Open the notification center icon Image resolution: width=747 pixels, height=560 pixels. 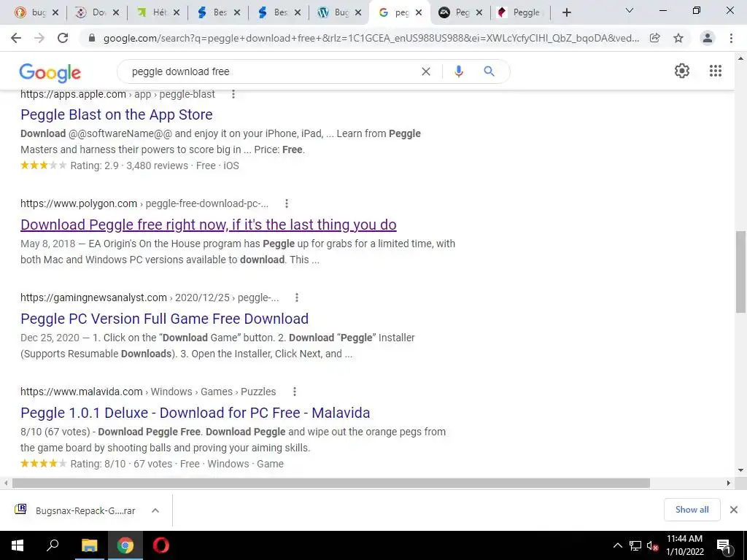[724, 545]
